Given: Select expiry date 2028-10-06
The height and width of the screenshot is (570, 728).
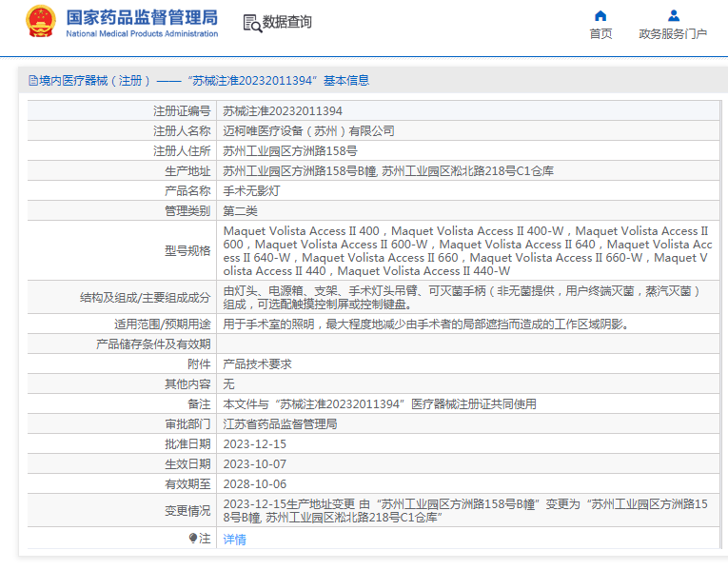Looking at the screenshot, I should (x=254, y=483).
